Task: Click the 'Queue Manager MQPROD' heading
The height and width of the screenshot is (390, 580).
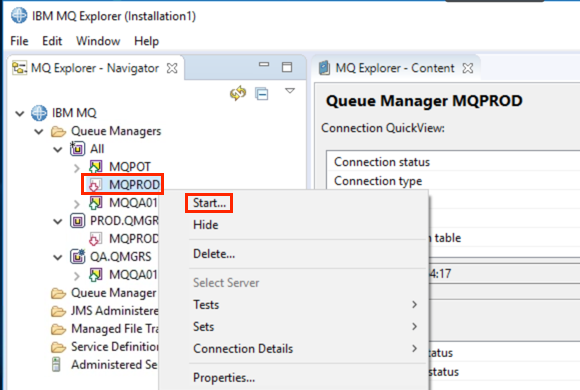Action: tap(424, 101)
